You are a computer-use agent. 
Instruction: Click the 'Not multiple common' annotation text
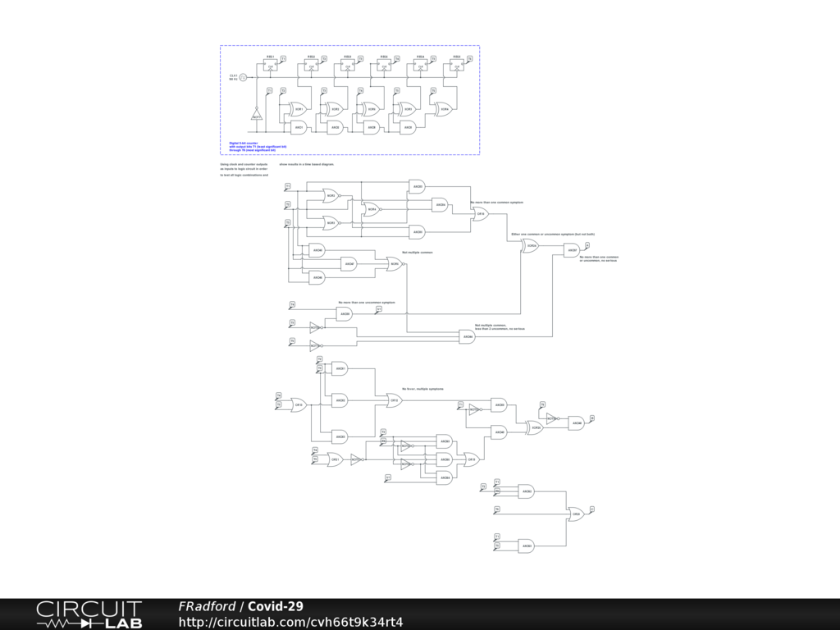click(x=417, y=252)
